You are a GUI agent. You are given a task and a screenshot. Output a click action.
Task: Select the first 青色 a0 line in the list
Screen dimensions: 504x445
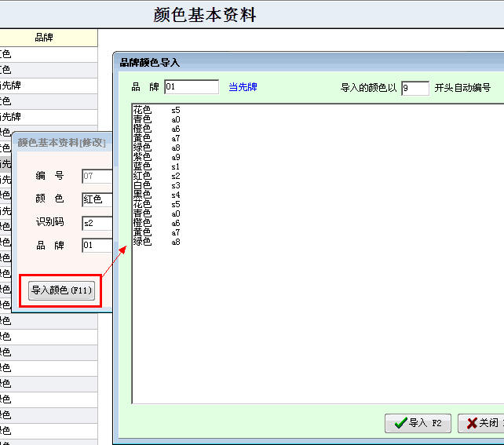point(156,119)
